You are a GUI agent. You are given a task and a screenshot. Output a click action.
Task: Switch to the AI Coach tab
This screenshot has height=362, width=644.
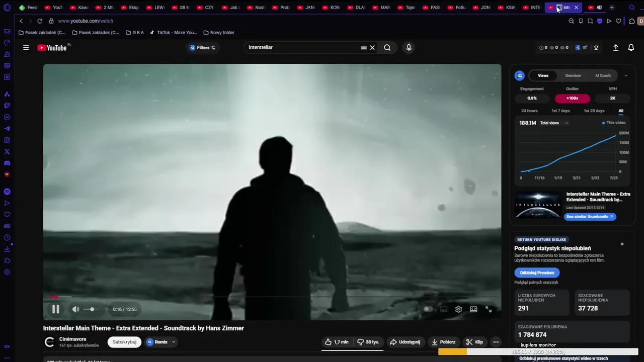[603, 76]
